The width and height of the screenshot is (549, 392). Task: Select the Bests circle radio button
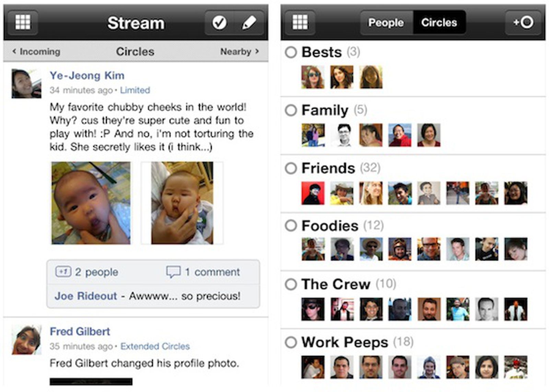coord(291,52)
